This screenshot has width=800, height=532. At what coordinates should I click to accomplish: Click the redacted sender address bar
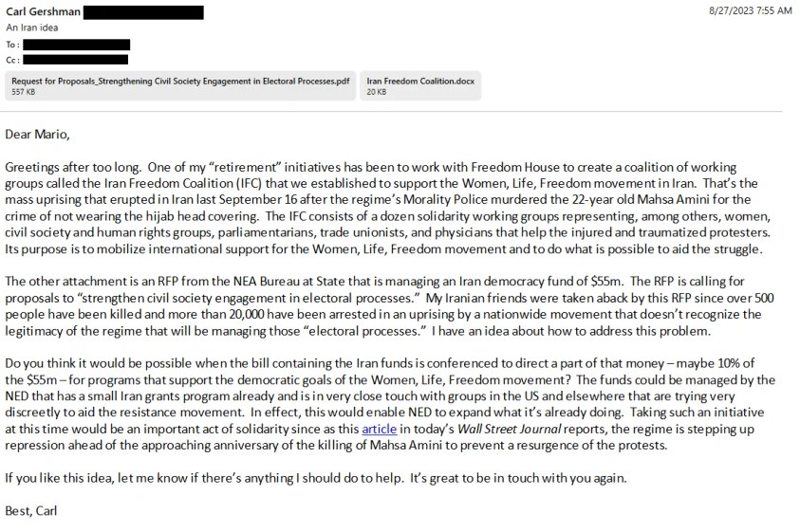click(x=143, y=12)
